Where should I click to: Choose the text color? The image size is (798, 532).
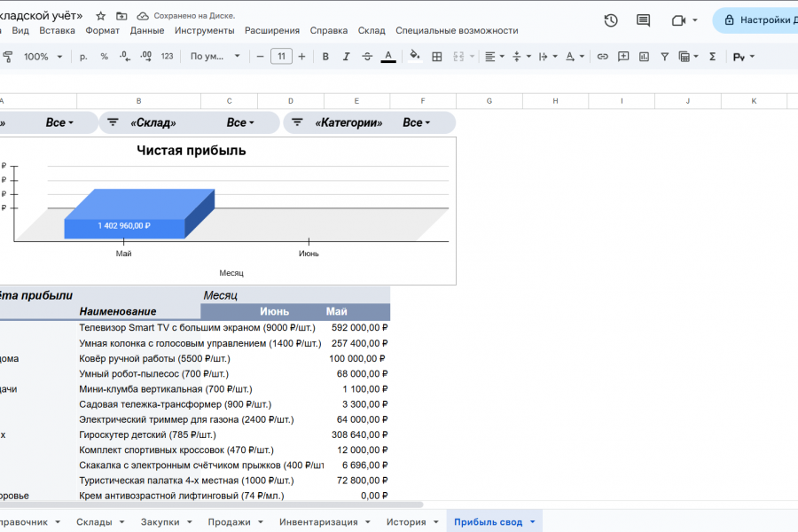pos(388,57)
